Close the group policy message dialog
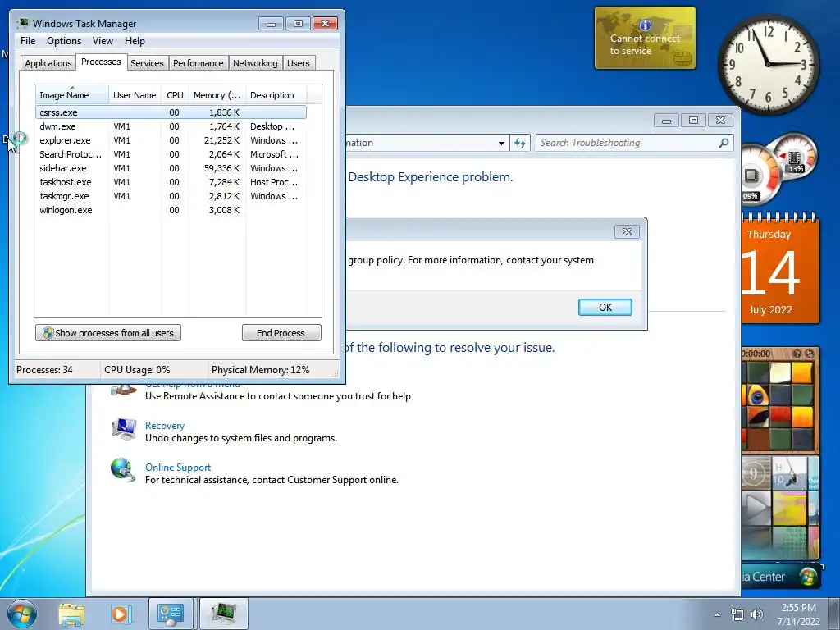 coord(627,231)
